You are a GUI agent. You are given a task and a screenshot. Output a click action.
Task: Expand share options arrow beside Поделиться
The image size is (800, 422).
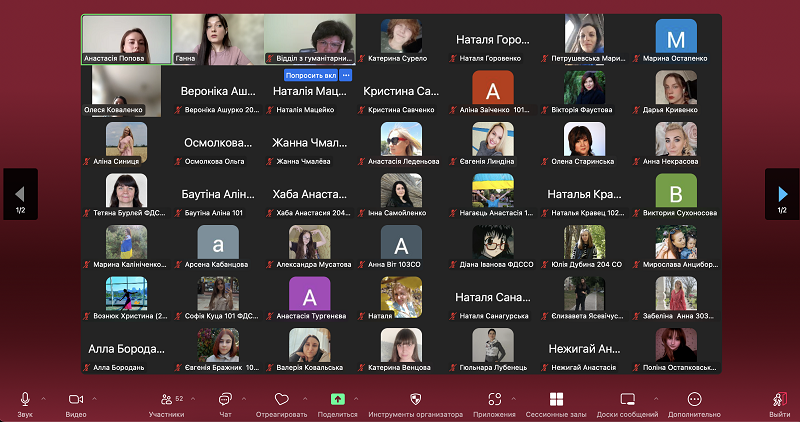[x=357, y=397]
